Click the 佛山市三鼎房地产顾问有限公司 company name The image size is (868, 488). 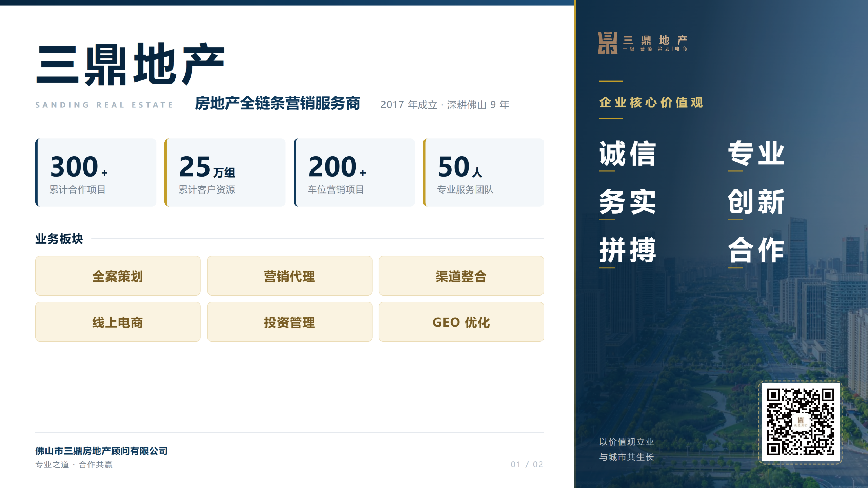tap(102, 451)
